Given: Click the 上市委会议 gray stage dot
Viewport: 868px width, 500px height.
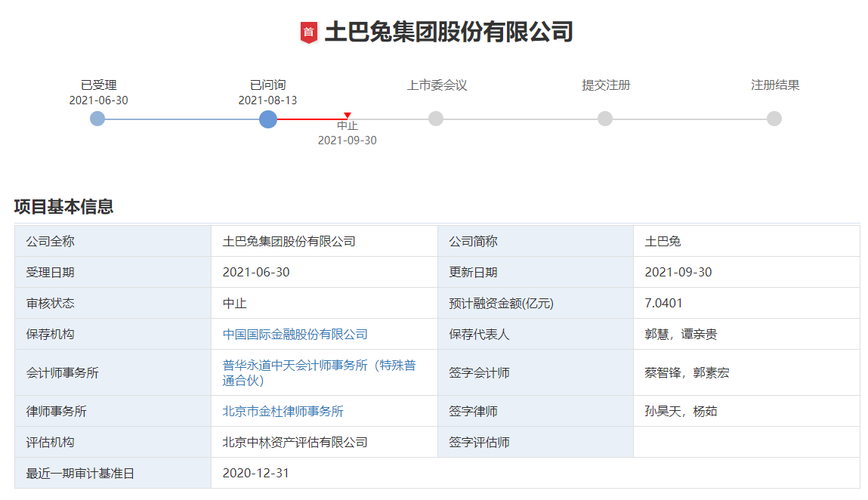Looking at the screenshot, I should pyautogui.click(x=435, y=119).
